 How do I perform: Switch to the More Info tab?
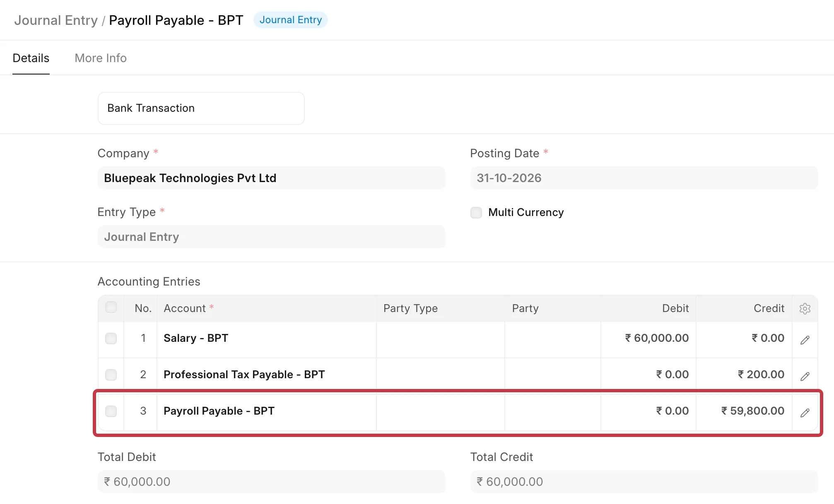(101, 58)
